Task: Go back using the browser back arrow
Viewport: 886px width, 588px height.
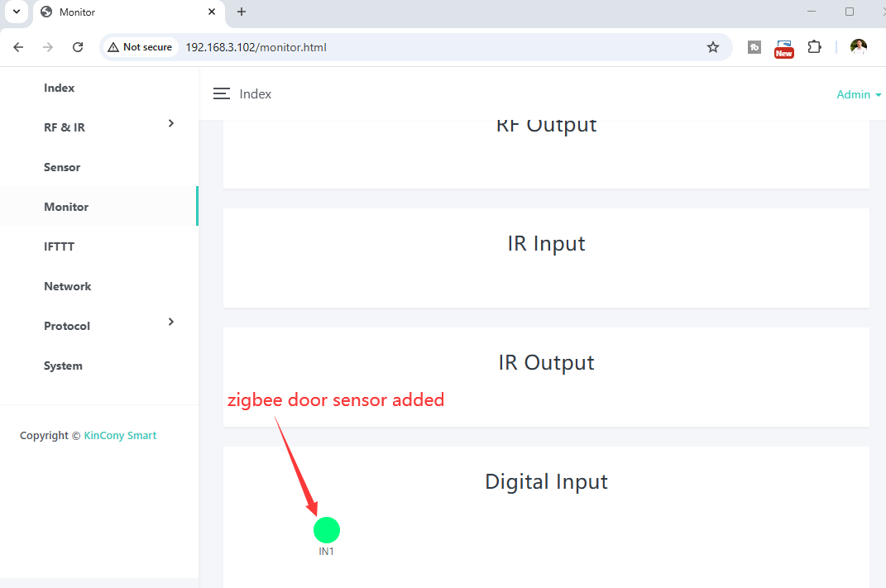Action: 18,47
